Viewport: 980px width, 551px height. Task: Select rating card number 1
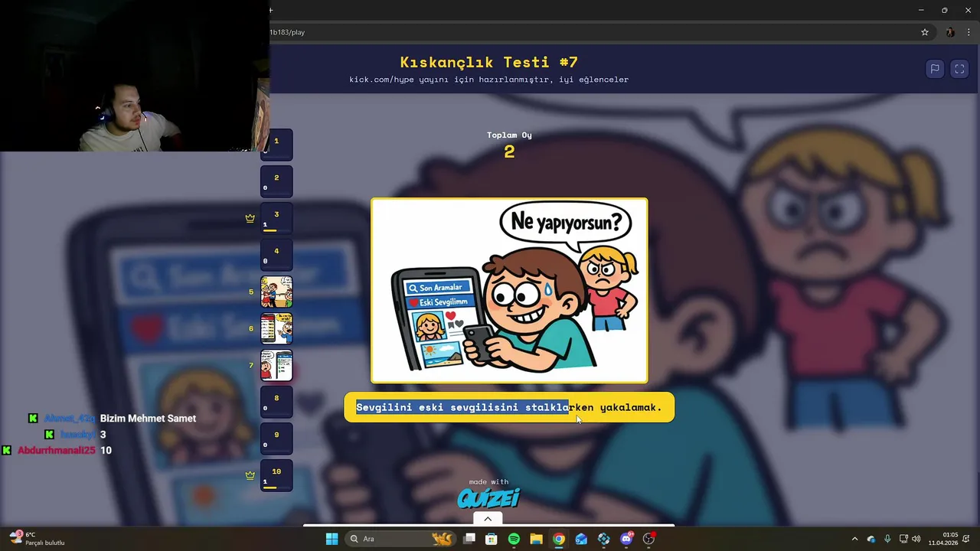(x=276, y=145)
